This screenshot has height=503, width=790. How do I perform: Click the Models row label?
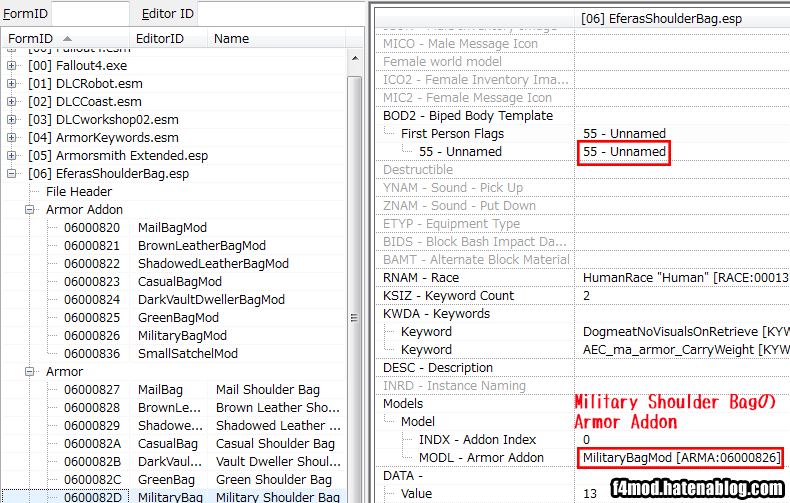click(403, 404)
